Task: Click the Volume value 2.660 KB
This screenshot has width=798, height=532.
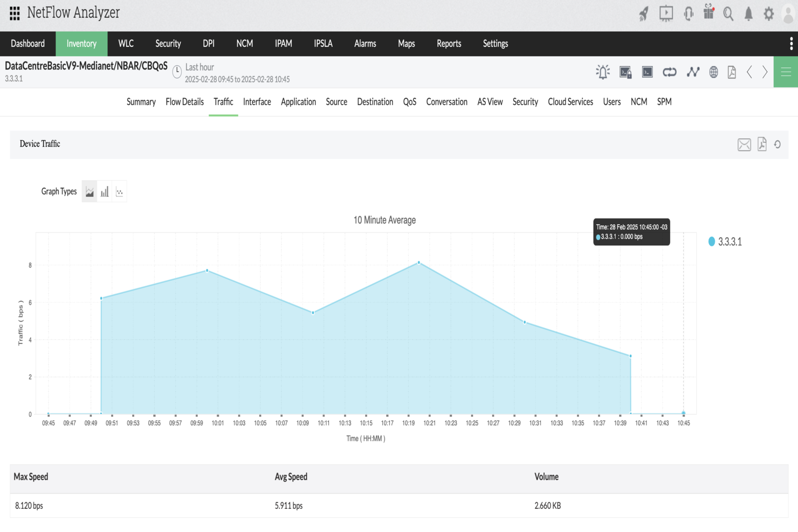Action: [548, 506]
